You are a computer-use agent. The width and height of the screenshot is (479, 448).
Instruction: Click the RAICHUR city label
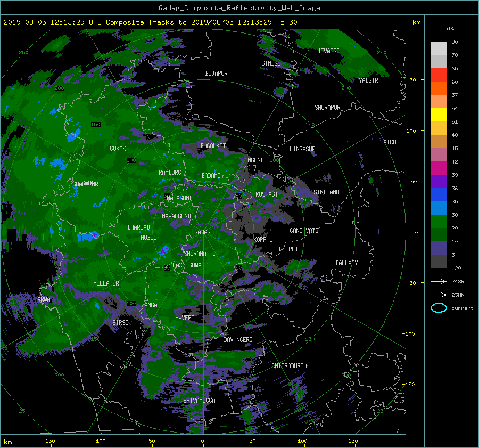point(391,142)
